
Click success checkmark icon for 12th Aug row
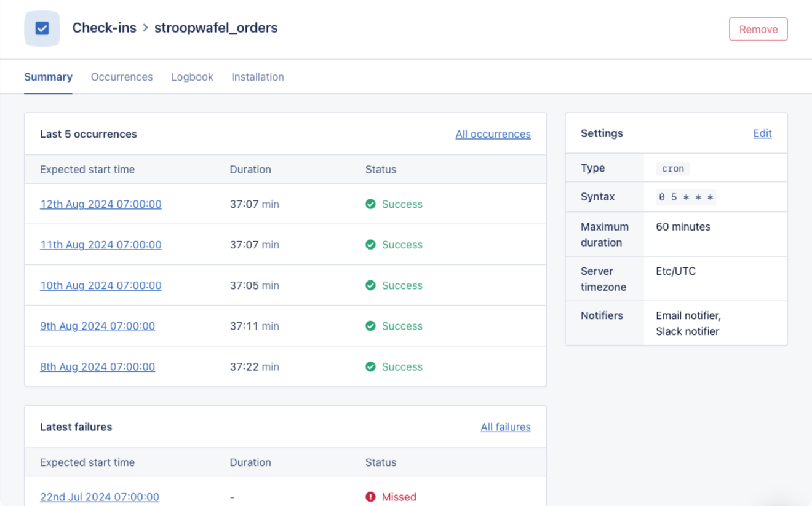(x=370, y=204)
